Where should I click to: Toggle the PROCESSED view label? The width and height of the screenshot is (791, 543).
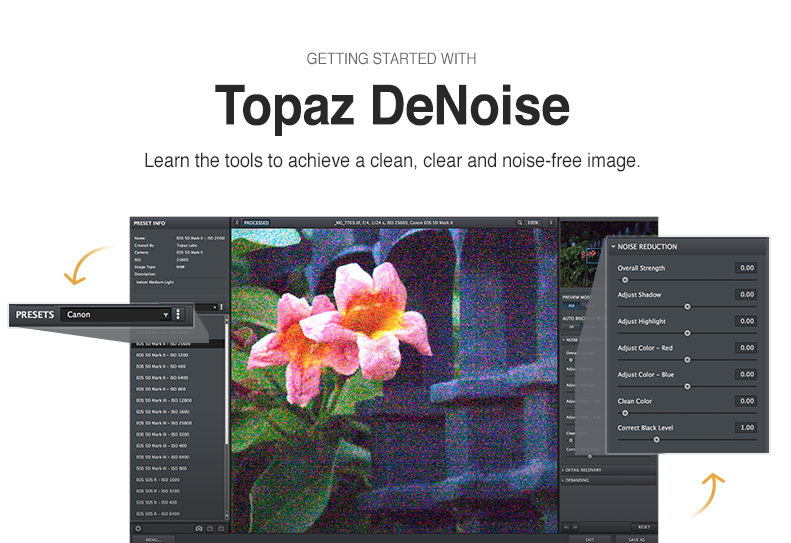[256, 223]
